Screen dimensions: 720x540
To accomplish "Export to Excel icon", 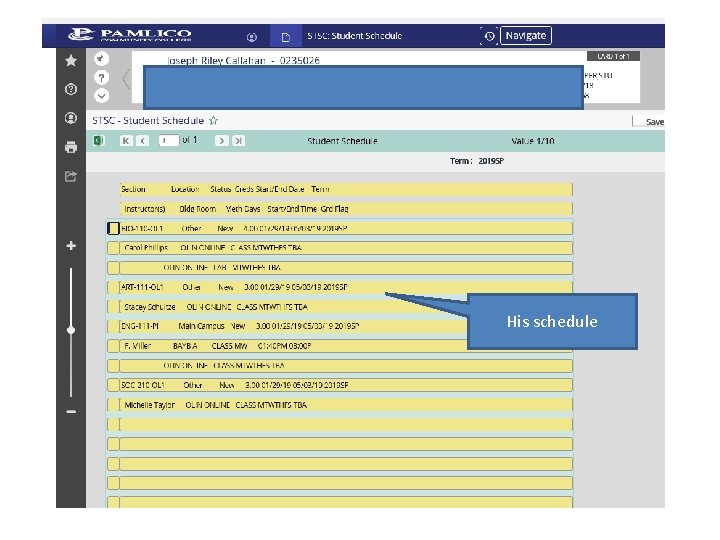I will click(99, 141).
